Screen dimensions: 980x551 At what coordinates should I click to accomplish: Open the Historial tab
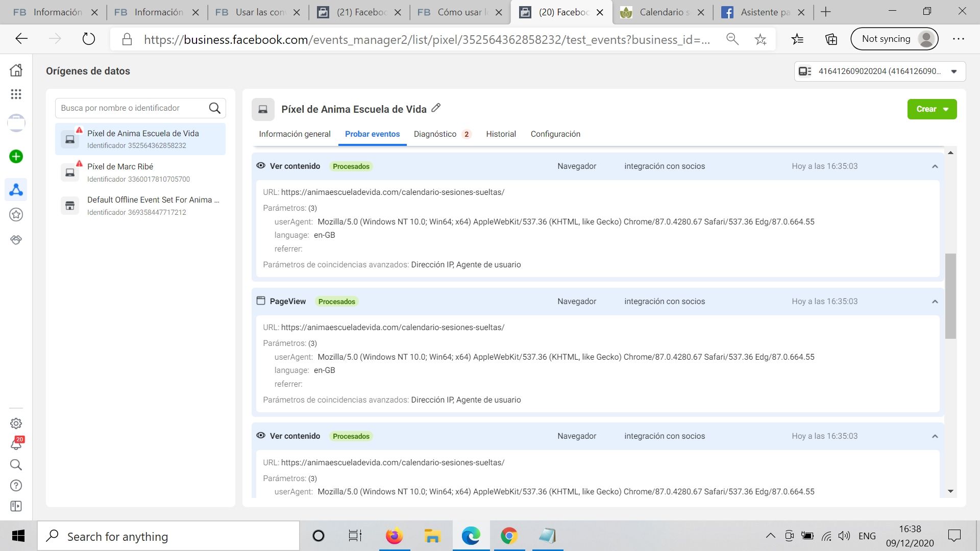(x=501, y=134)
